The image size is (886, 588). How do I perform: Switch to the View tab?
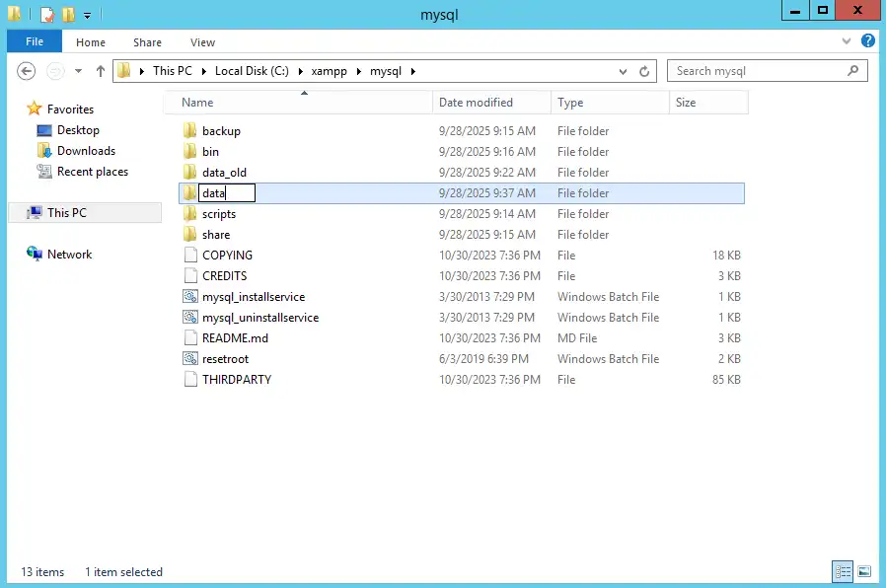click(x=202, y=42)
